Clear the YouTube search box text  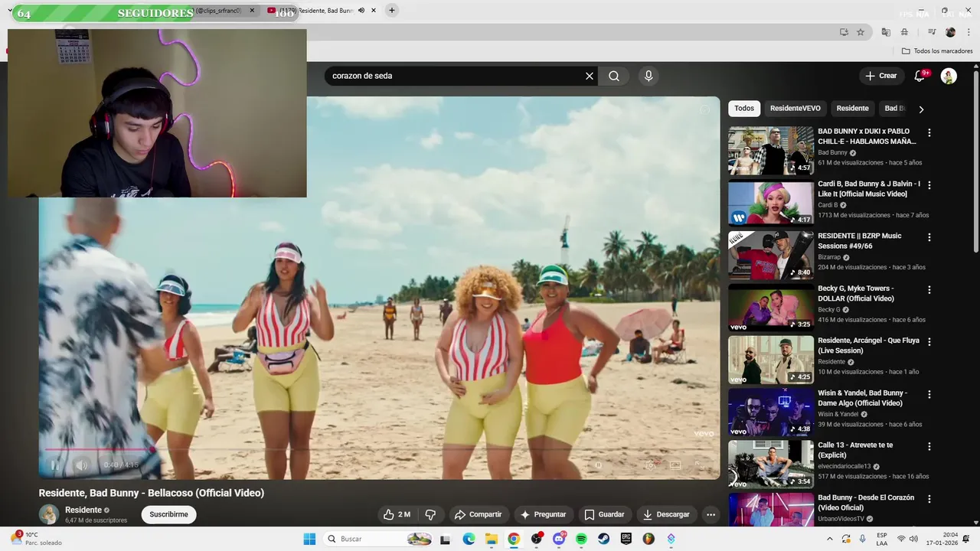click(x=590, y=76)
